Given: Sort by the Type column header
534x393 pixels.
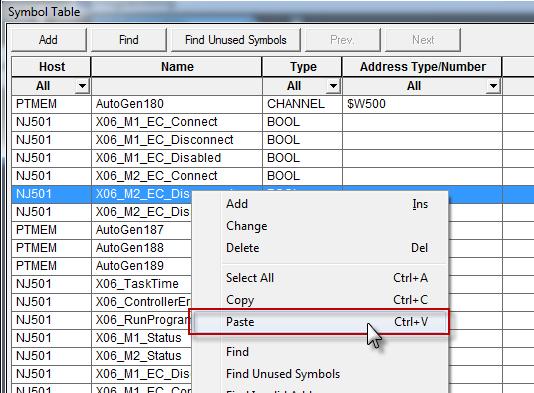Looking at the screenshot, I should click(302, 67).
